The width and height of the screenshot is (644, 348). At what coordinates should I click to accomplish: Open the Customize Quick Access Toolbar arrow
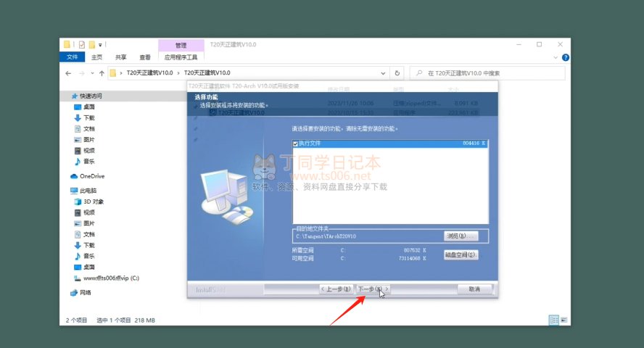(100, 45)
